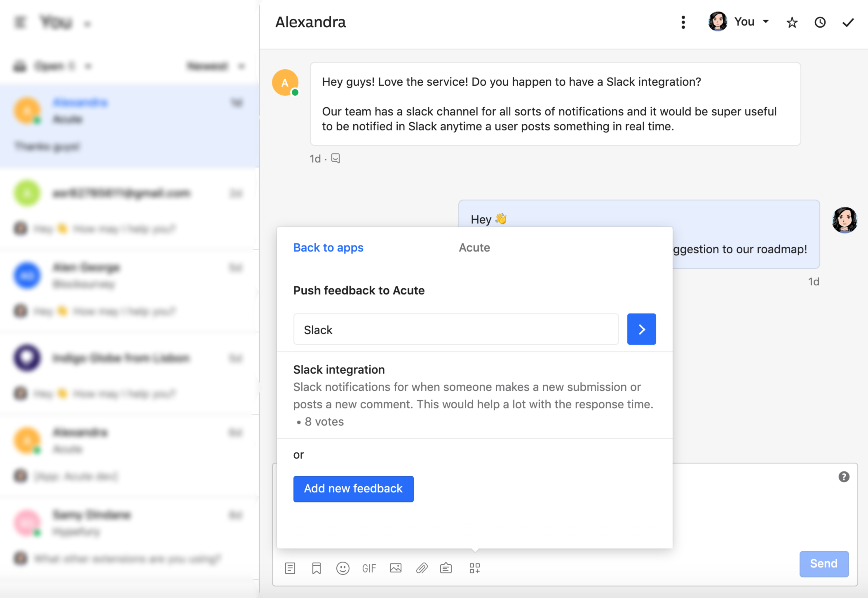Click the Slack search input field
Screen dimensions: 868x598
456,329
